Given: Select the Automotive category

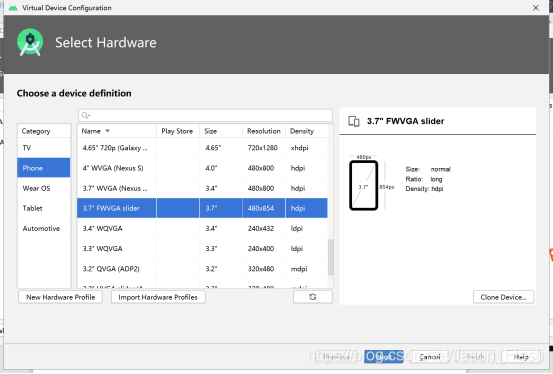Looking at the screenshot, I should pyautogui.click(x=44, y=228).
